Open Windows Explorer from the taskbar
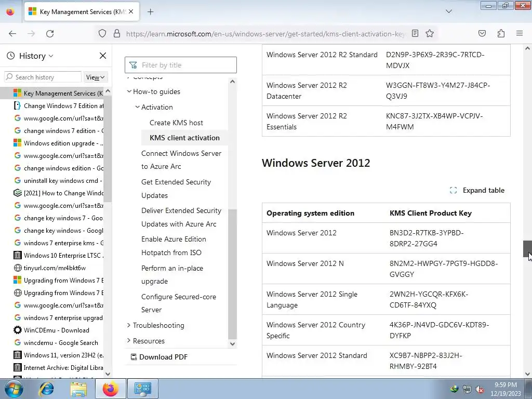This screenshot has width=532, height=399. [78, 389]
